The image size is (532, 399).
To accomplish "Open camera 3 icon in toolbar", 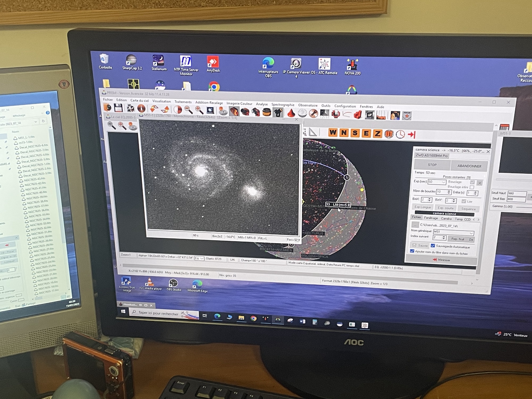I will coord(256,112).
